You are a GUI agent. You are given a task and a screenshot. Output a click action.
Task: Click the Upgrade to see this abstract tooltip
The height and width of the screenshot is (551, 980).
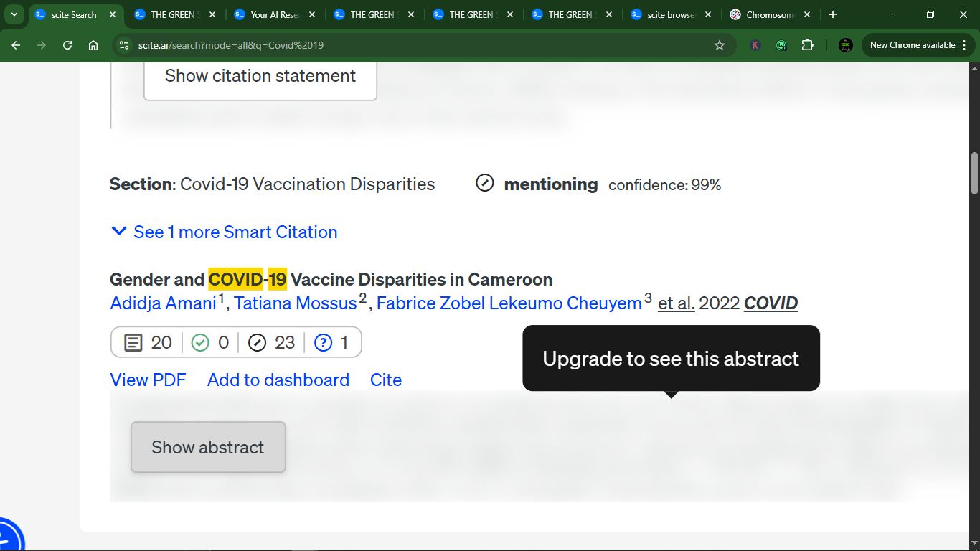pyautogui.click(x=671, y=358)
